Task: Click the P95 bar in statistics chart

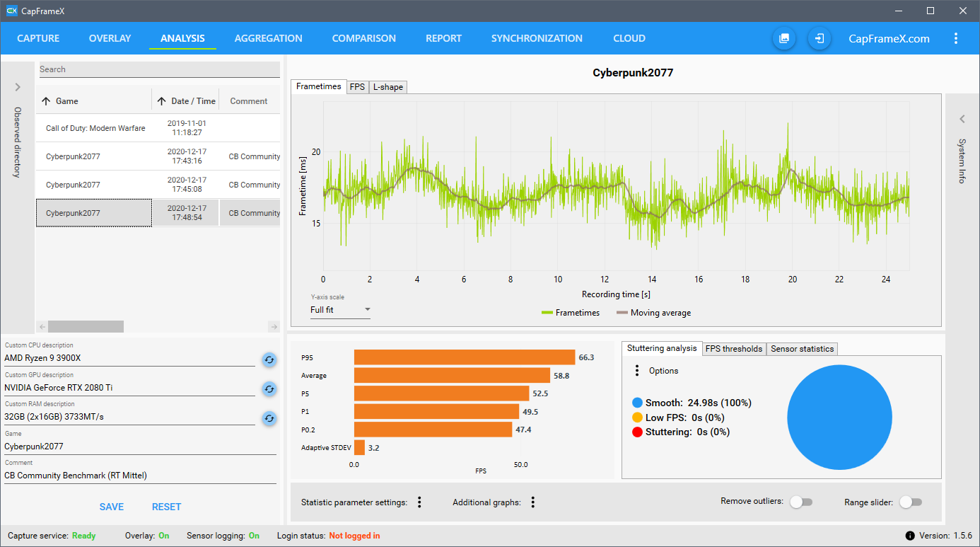Action: [465, 357]
